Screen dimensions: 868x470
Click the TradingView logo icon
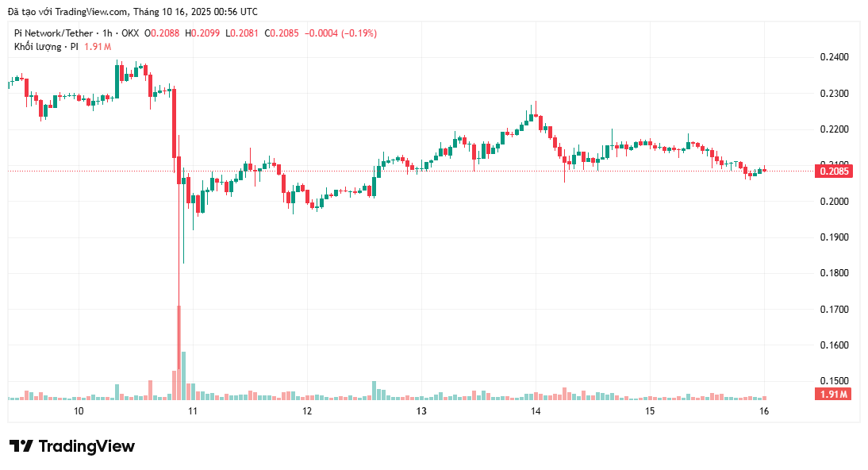[21, 446]
